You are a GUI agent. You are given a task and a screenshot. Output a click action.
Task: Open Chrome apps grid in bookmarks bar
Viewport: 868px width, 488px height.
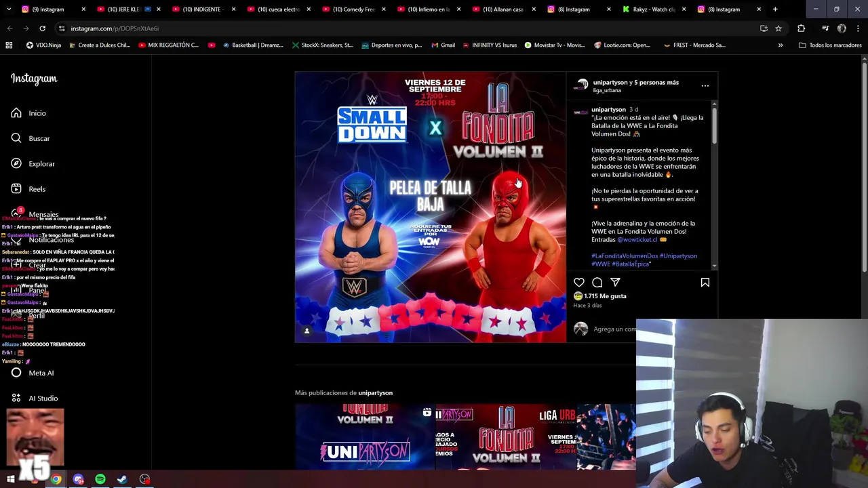pyautogui.click(x=9, y=45)
